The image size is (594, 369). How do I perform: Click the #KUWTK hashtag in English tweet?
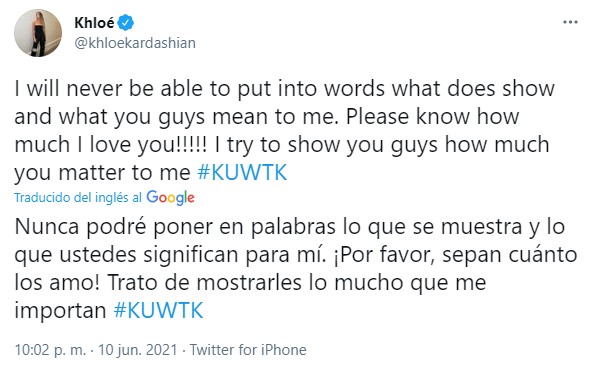pos(242,173)
